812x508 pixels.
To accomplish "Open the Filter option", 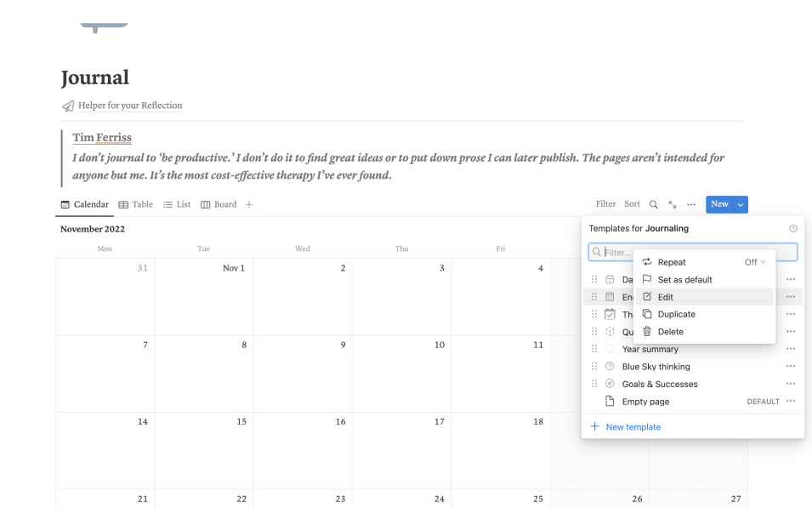I will click(x=605, y=203).
